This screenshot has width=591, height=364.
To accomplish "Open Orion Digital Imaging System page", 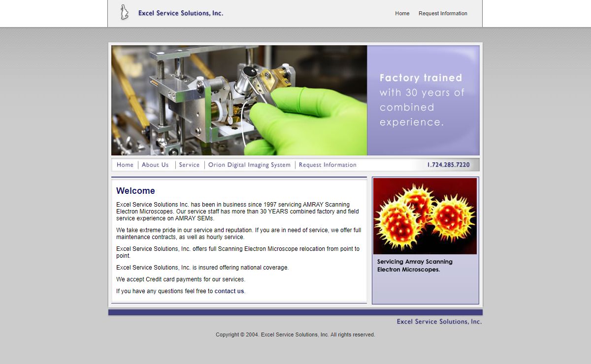I will pyautogui.click(x=249, y=165).
